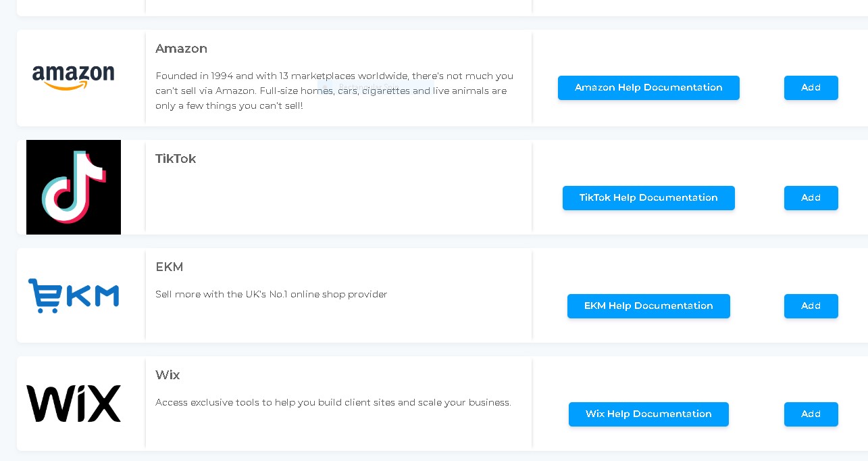Add the Wix integration
This screenshot has width=868, height=461.
[x=811, y=414]
